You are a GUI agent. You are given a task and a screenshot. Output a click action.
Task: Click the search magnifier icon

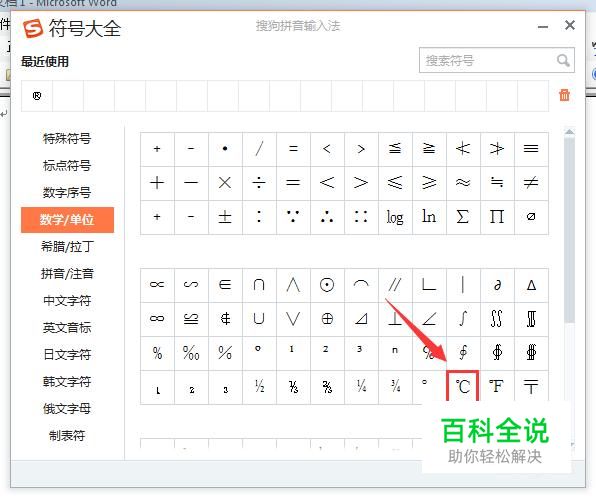coord(563,60)
